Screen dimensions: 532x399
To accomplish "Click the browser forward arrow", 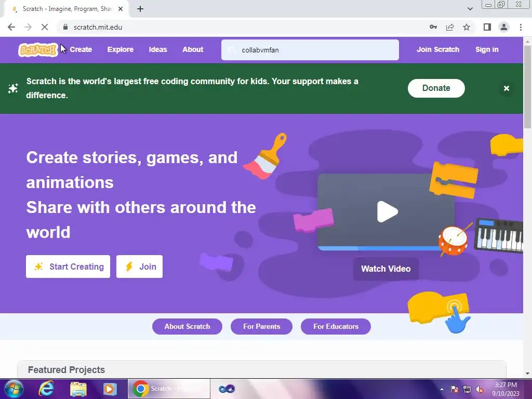I will click(x=28, y=27).
